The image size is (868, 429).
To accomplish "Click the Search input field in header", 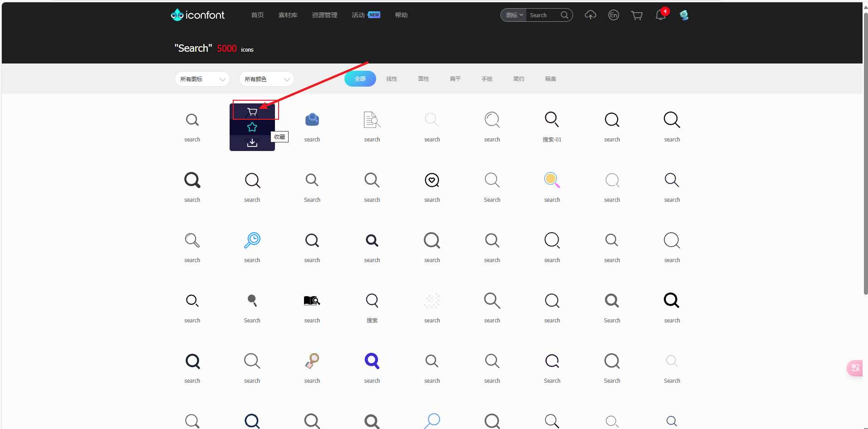I will coord(543,15).
